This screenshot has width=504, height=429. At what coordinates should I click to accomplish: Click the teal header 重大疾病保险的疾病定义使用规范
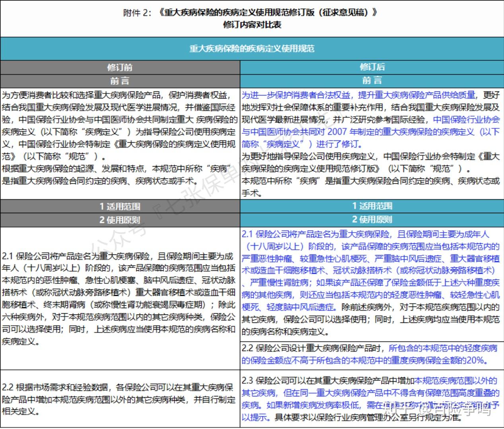point(252,49)
